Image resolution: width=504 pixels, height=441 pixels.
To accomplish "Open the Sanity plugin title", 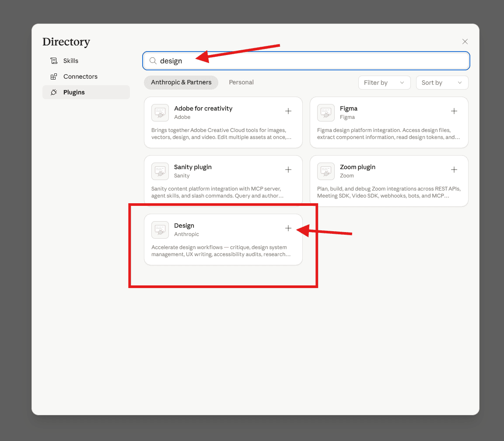I will click(193, 167).
